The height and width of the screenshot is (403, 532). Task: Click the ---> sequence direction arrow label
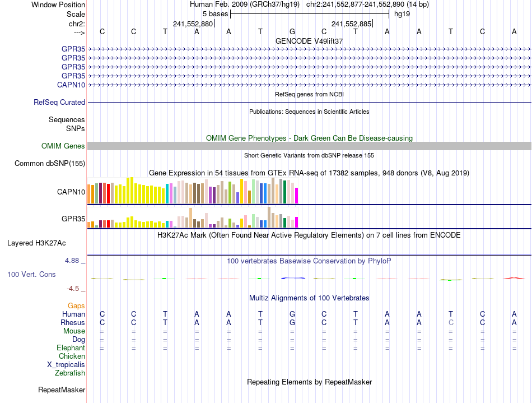[79, 33]
